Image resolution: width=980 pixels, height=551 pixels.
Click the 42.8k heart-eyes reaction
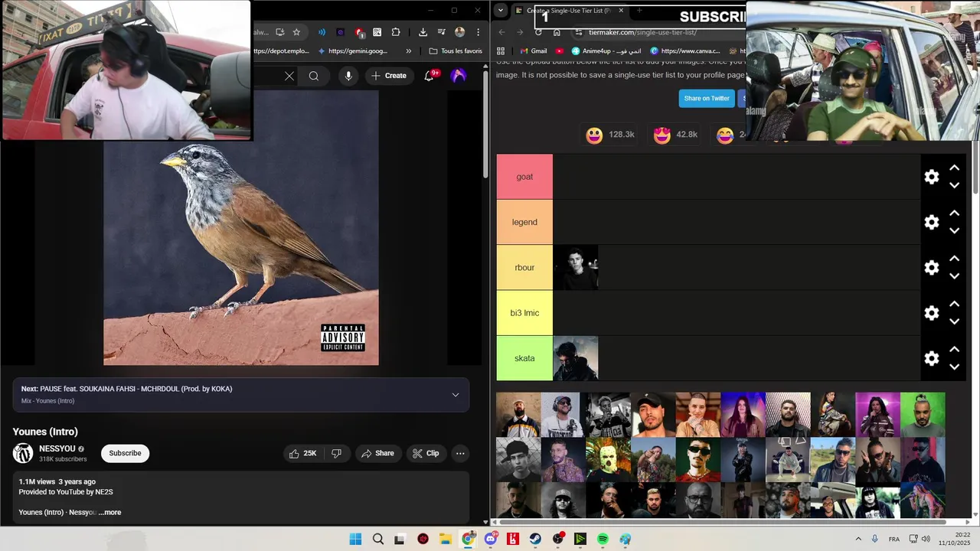pos(675,135)
